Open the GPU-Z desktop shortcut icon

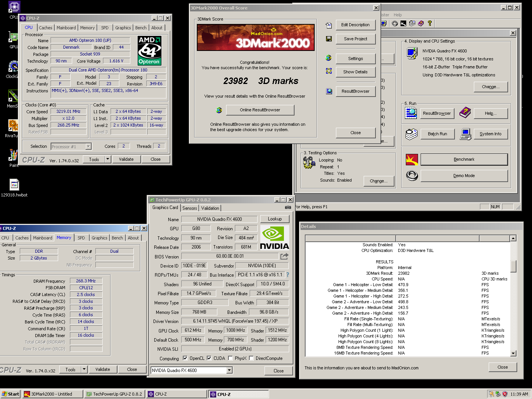(x=14, y=37)
